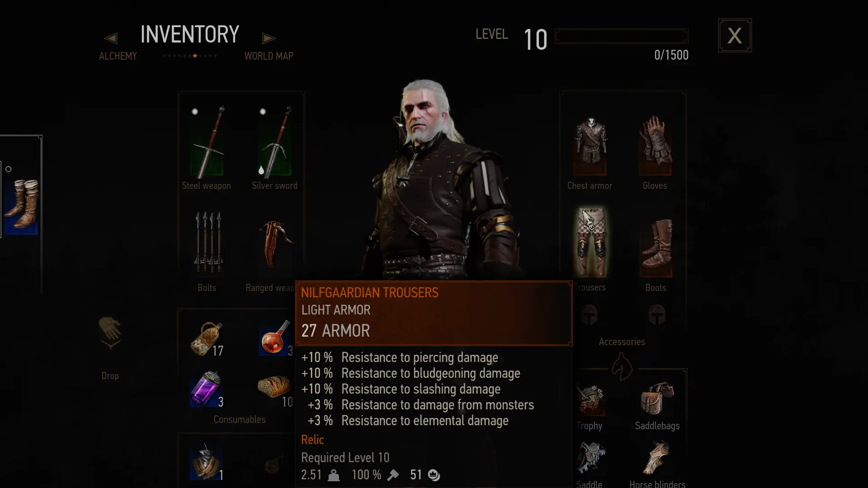The height and width of the screenshot is (488, 868).
Task: Select the bread consumable with count 10
Action: point(274,388)
